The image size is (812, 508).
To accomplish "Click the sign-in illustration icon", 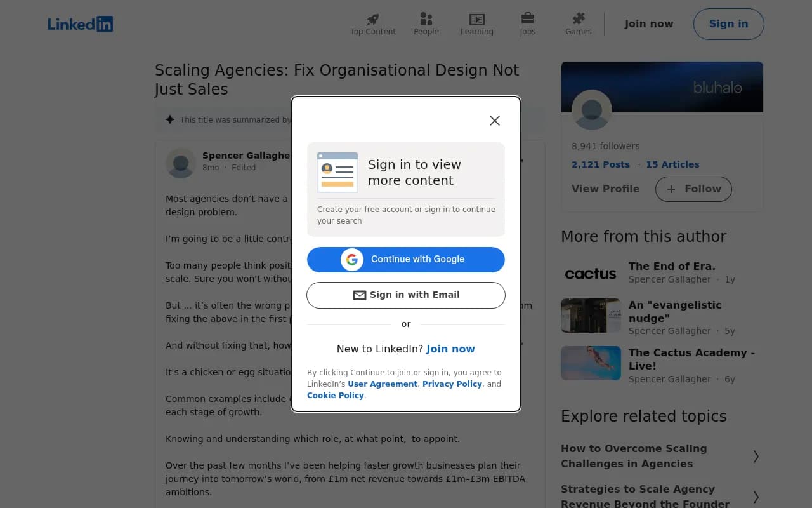I will click(x=337, y=173).
